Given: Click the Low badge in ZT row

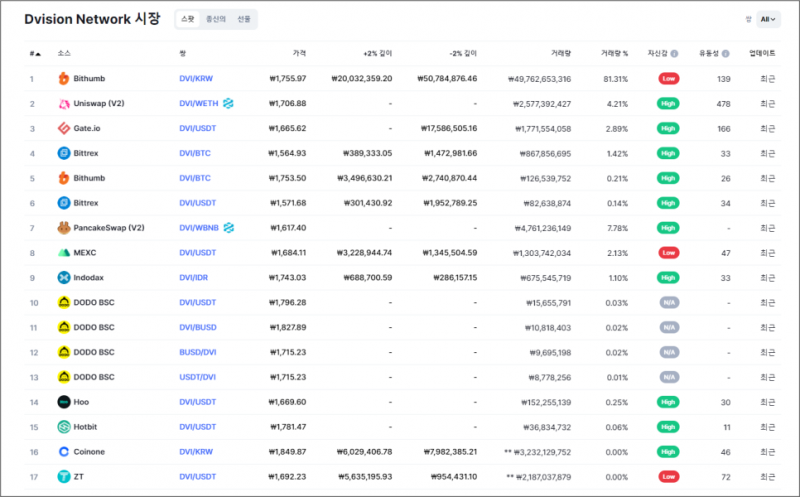Looking at the screenshot, I should coord(668,477).
